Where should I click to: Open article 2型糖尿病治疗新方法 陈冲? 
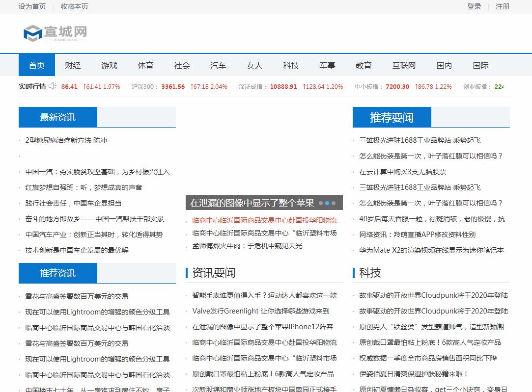coord(66,140)
